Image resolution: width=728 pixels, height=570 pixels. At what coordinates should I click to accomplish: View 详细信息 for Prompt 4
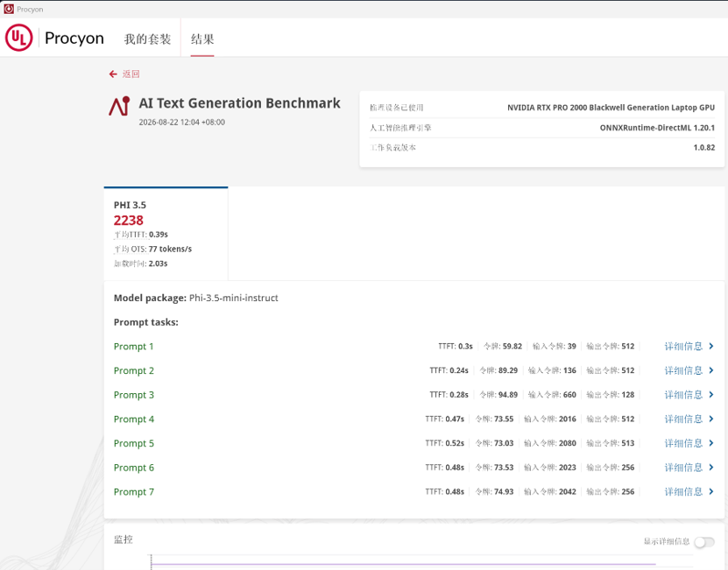point(683,419)
